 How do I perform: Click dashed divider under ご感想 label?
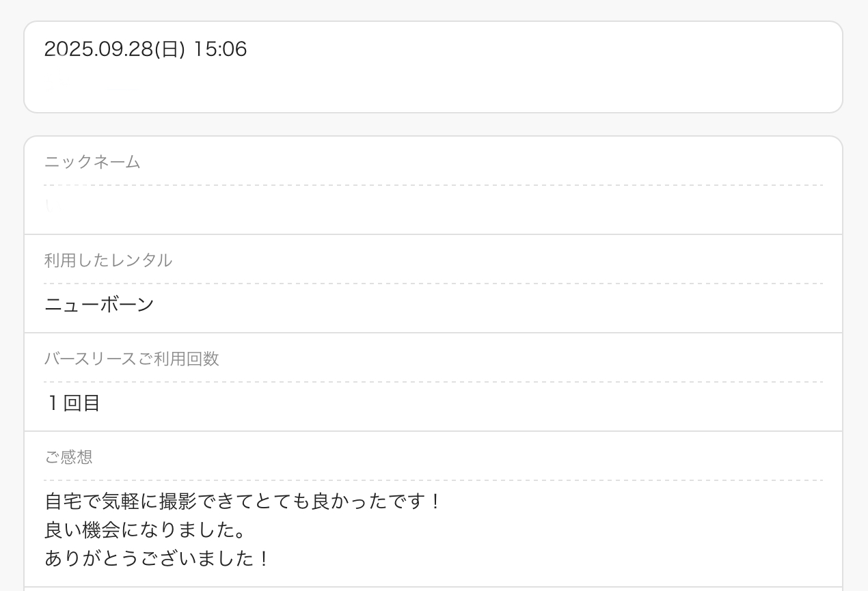coord(433,480)
